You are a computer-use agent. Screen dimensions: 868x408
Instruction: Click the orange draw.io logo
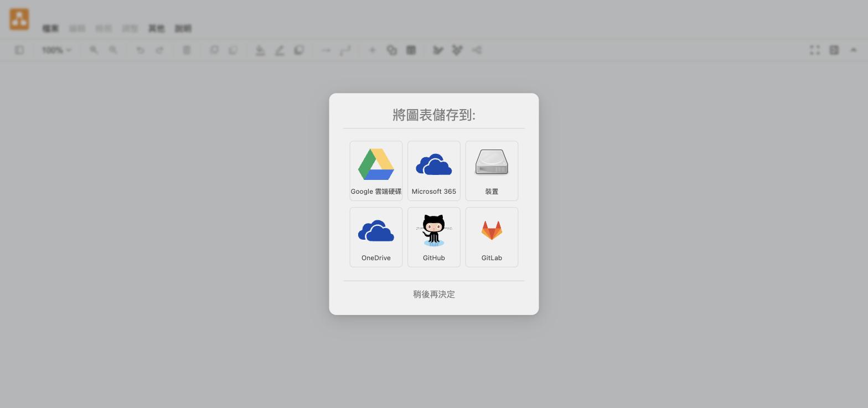19,19
